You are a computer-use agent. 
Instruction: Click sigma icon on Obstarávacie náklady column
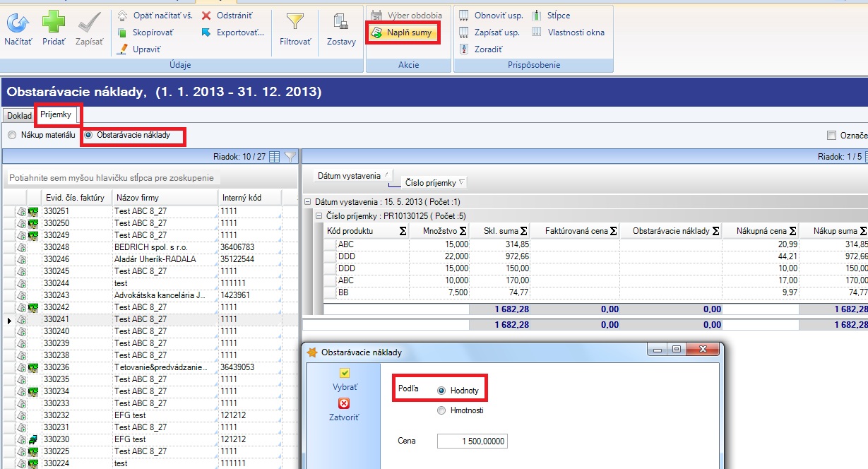pyautogui.click(x=715, y=230)
